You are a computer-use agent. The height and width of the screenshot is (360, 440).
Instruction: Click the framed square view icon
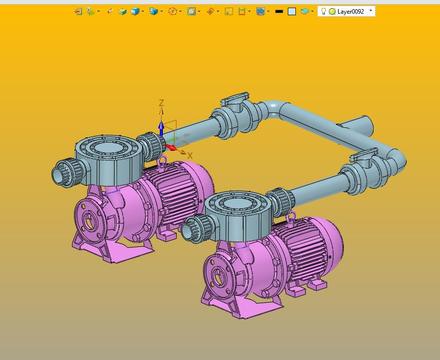(x=191, y=12)
